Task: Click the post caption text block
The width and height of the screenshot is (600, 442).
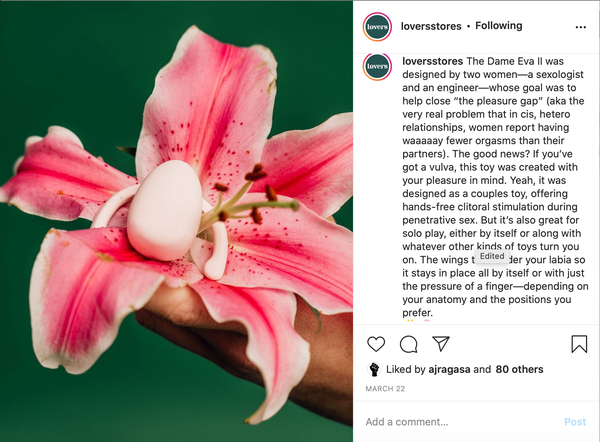Action: tap(494, 187)
